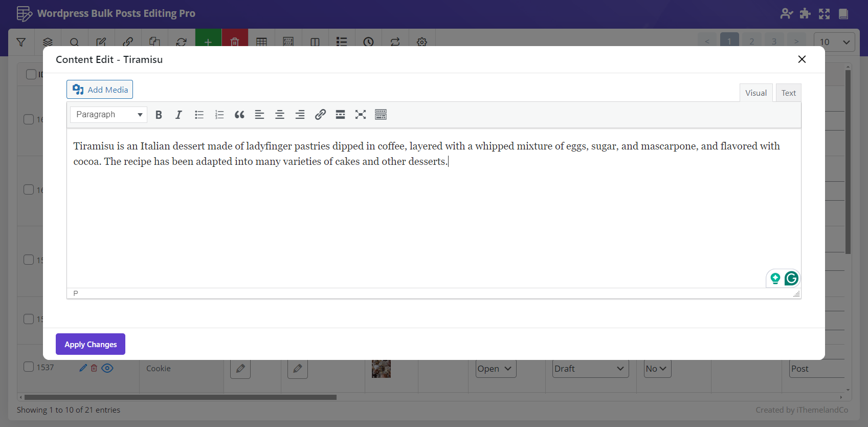Insert a numbered list
Screen dimensions: 868x427
click(x=219, y=115)
